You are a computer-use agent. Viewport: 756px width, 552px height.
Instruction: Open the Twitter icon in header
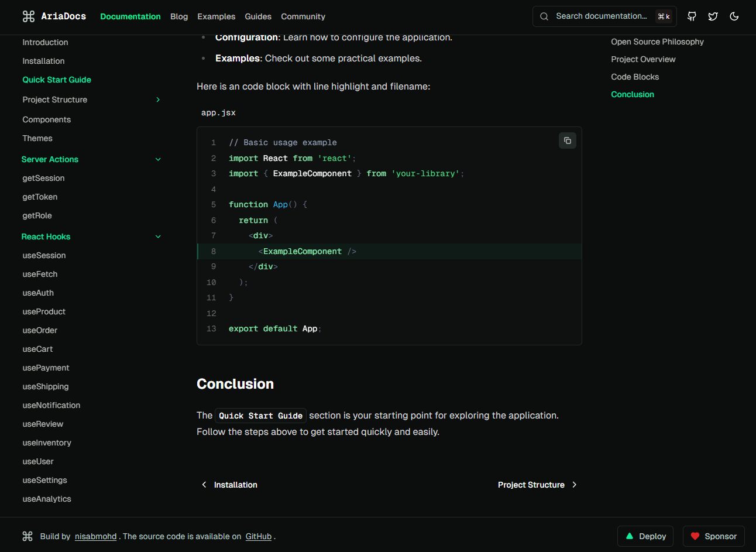coord(713,16)
